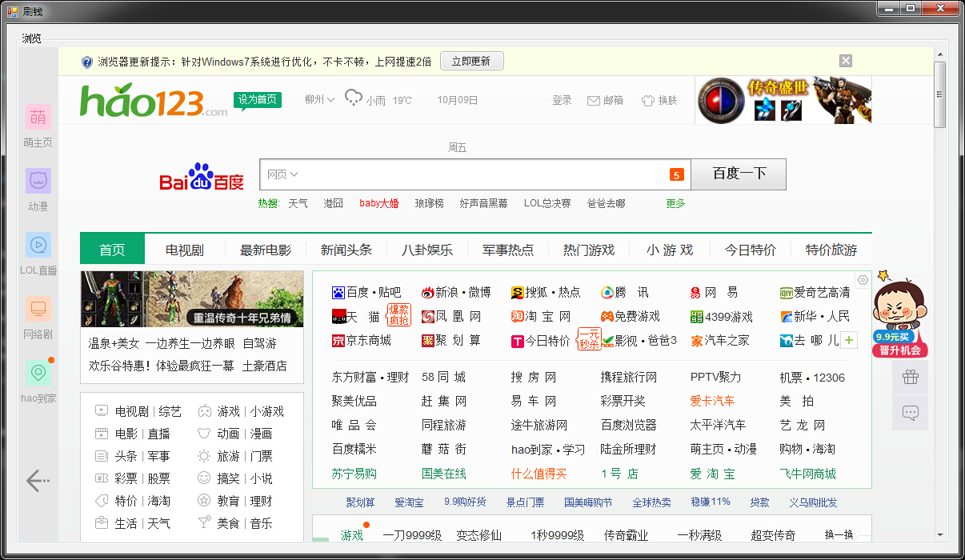Viewport: 965px width, 560px height.
Task: Select the 电视剧 navigation tab
Action: [x=185, y=250]
